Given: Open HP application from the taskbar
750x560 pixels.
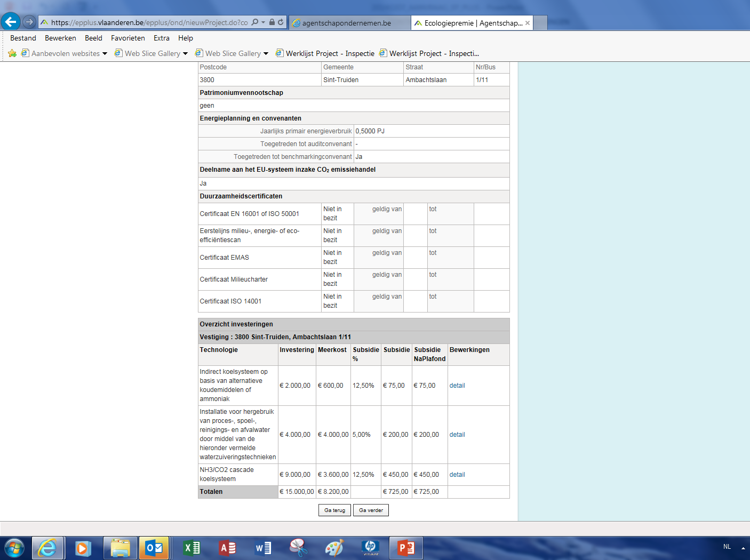Looking at the screenshot, I should (x=370, y=548).
